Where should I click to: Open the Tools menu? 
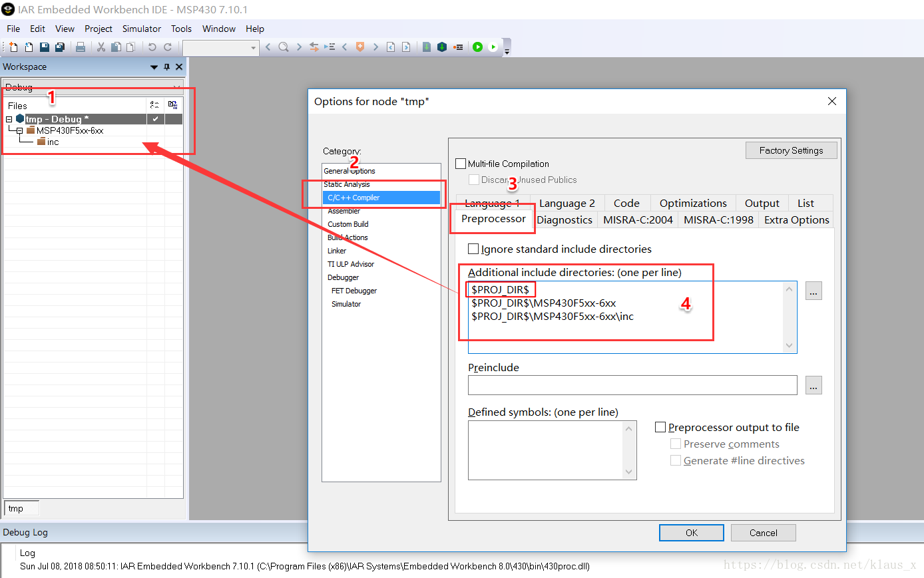tap(181, 29)
